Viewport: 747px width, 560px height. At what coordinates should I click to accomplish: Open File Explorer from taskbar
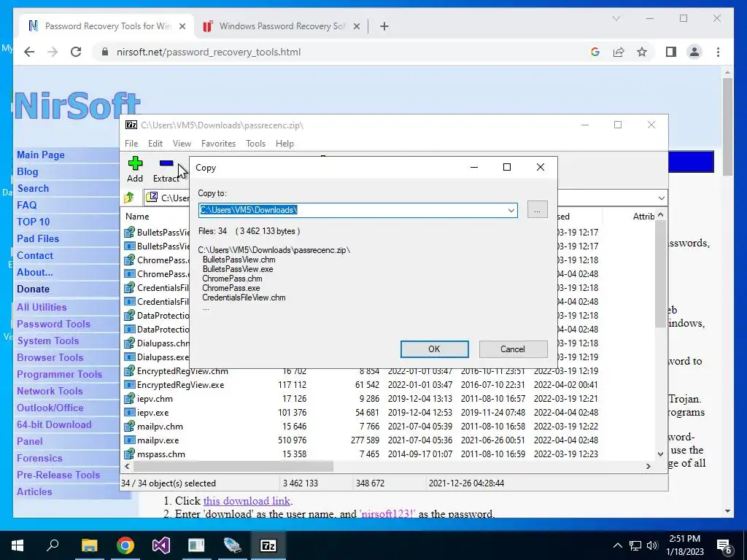coord(89,545)
